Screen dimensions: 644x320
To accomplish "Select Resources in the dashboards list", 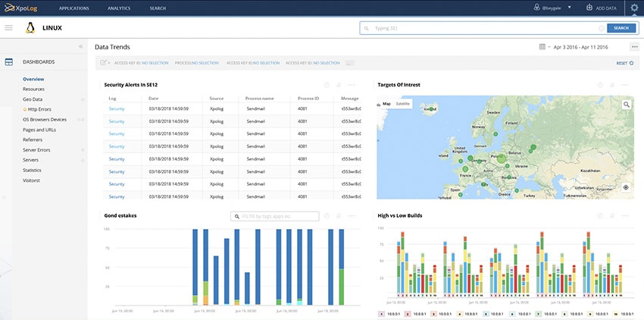I will [33, 89].
